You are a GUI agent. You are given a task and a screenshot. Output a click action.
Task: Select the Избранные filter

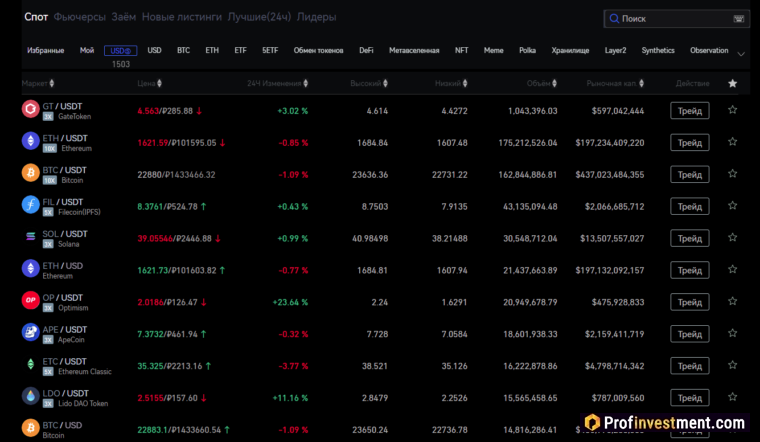point(46,50)
